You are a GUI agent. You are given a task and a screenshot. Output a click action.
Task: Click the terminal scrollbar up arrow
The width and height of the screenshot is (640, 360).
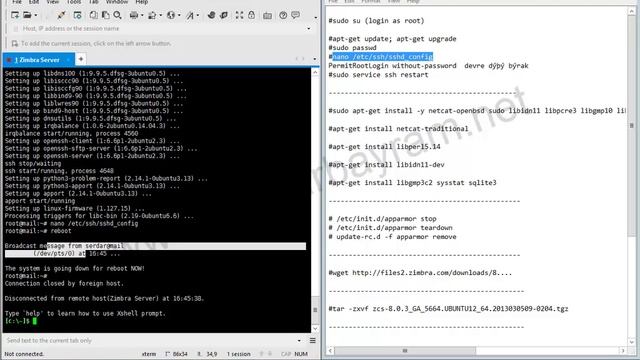(x=315, y=72)
